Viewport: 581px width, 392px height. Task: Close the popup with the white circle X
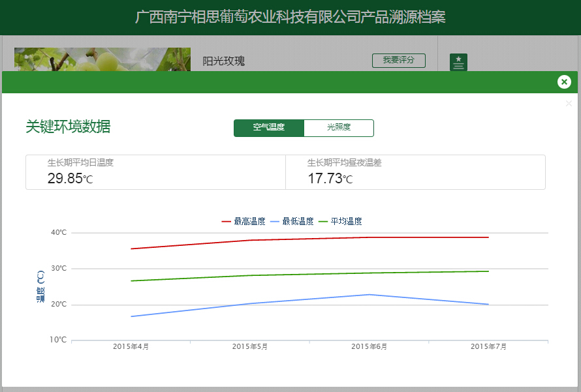tap(564, 82)
